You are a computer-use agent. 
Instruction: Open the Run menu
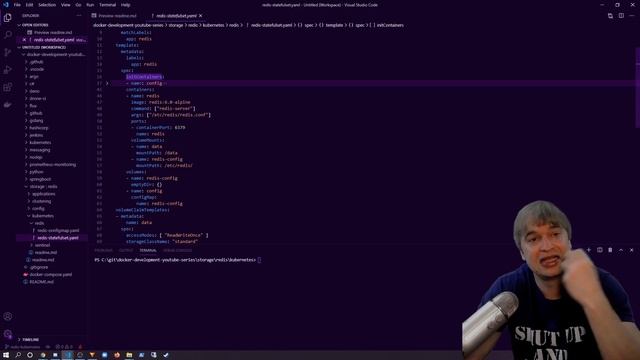click(x=90, y=5)
